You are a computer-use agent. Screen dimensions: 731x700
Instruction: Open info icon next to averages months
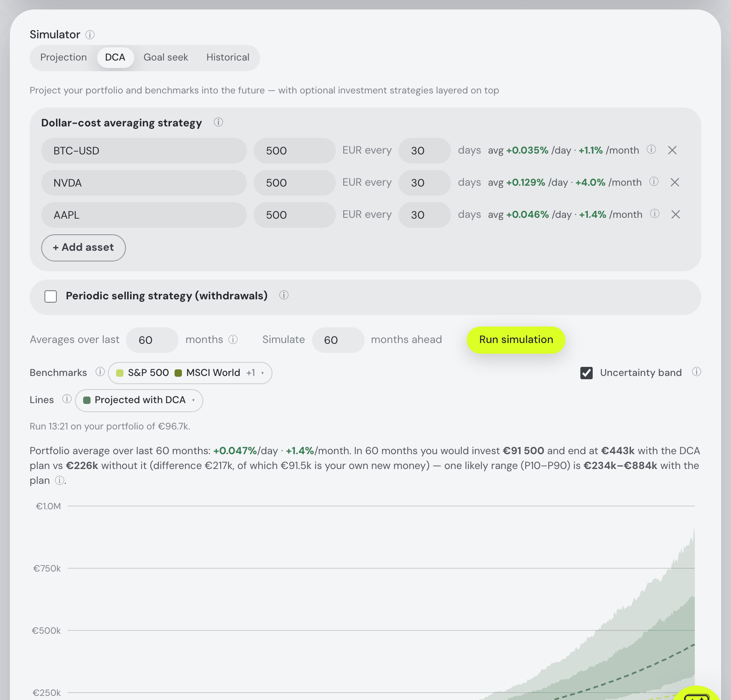(233, 339)
